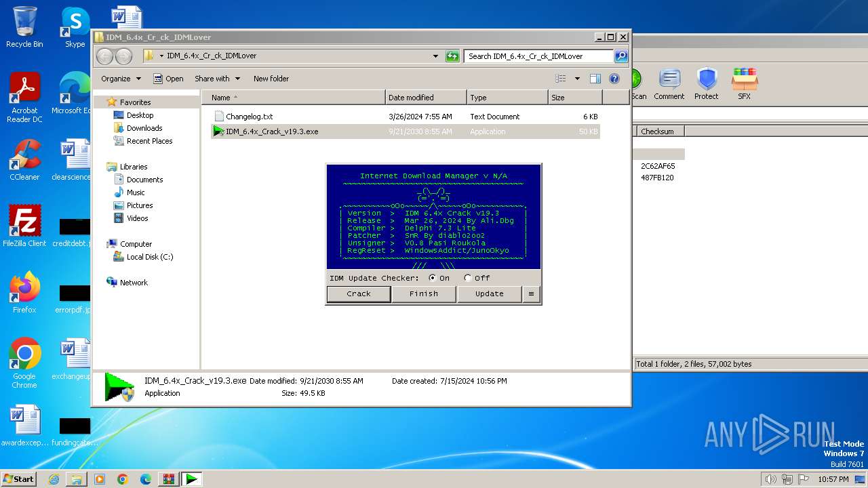
Task: Expand the Share with menu
Action: tap(217, 79)
